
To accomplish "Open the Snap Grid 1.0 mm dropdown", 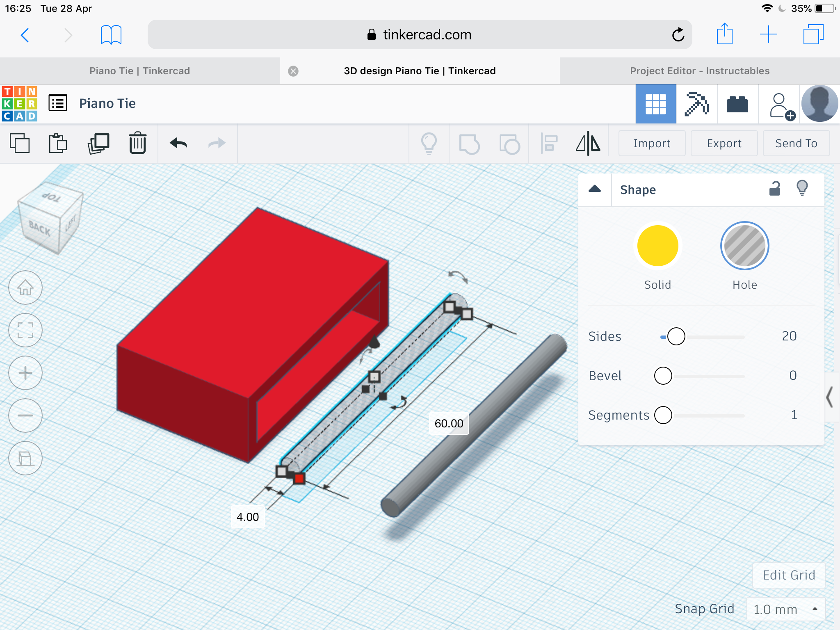I will pyautogui.click(x=786, y=609).
